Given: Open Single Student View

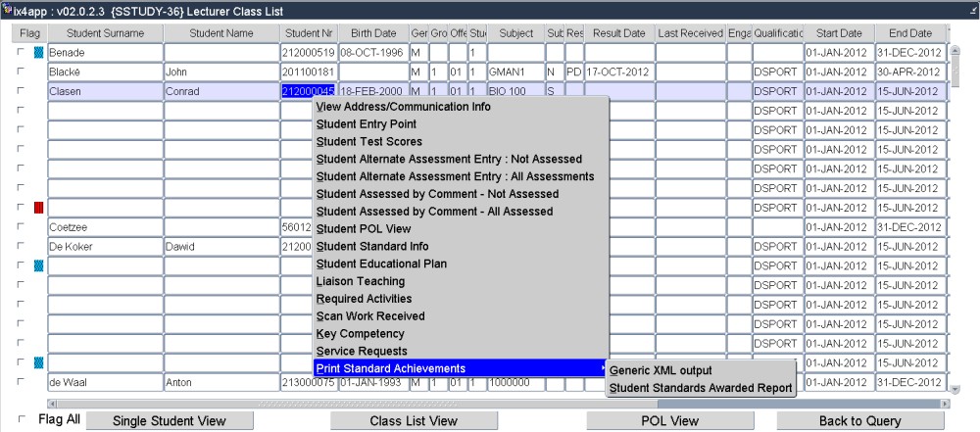Looking at the screenshot, I should click(x=170, y=421).
